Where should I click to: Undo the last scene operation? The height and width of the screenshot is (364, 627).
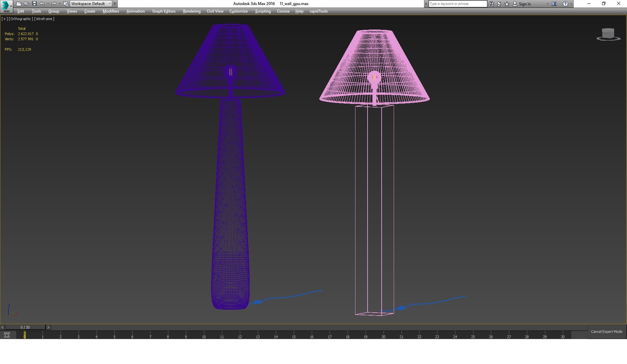(x=42, y=4)
